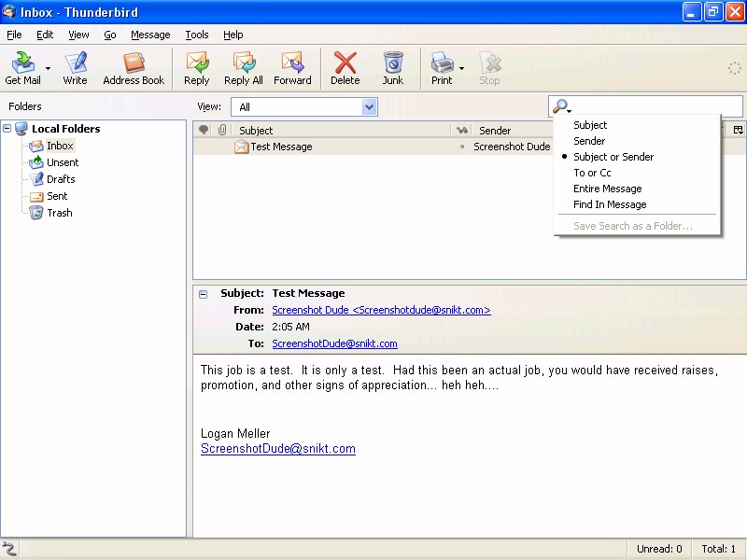Open the column picker icon
The height and width of the screenshot is (560, 747).
738,130
